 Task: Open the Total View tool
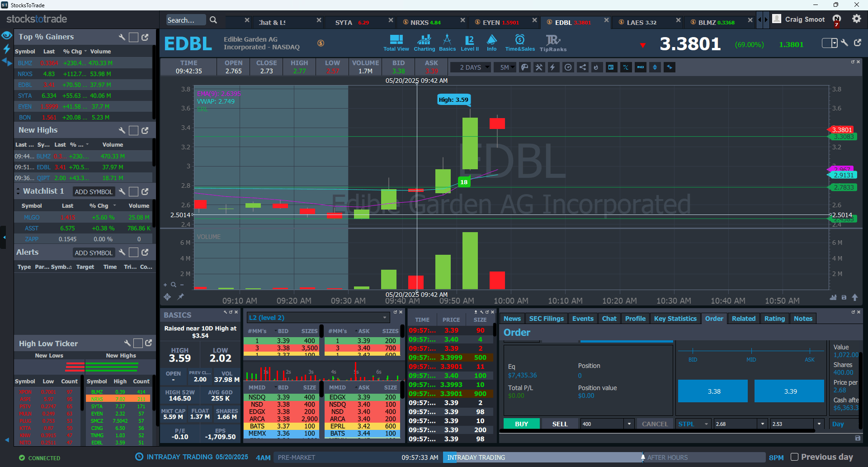396,43
